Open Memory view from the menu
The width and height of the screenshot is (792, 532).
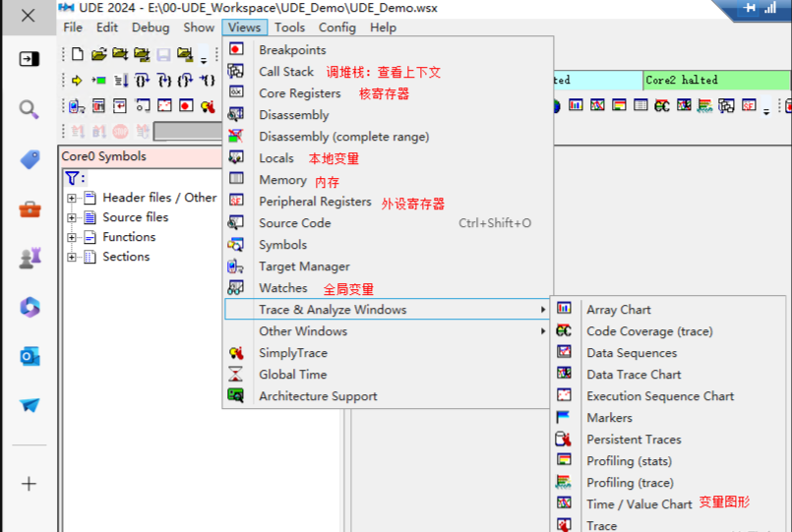click(x=388, y=180)
